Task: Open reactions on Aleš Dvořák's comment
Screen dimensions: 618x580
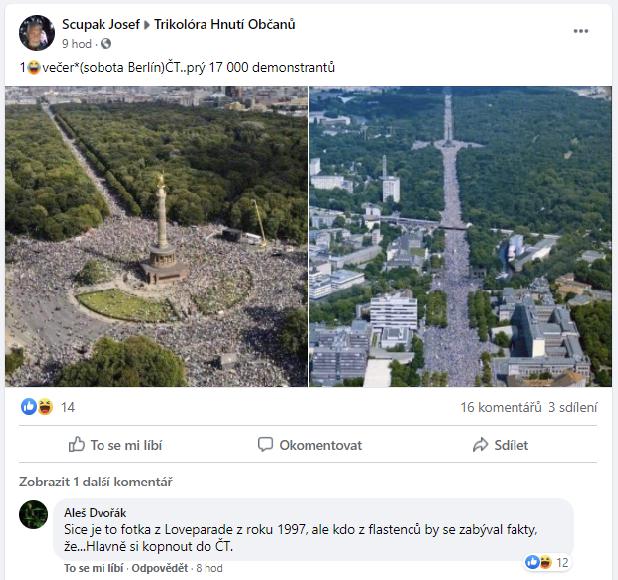Action: pos(546,562)
